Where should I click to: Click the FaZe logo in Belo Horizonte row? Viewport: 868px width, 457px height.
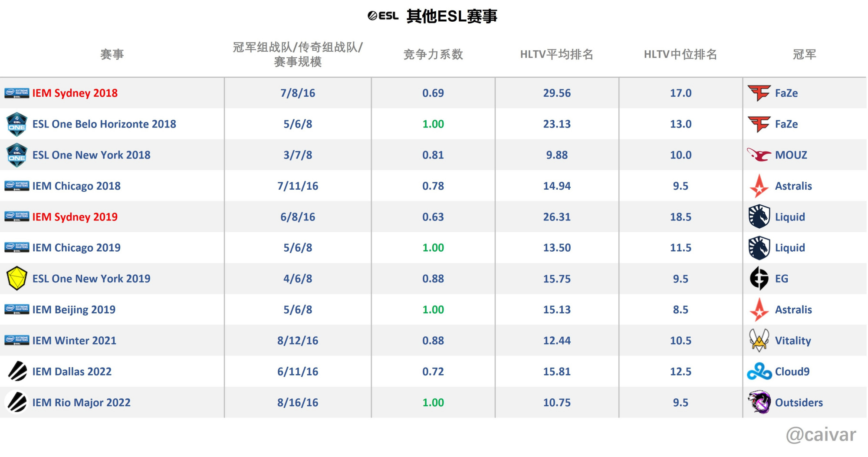tap(759, 124)
